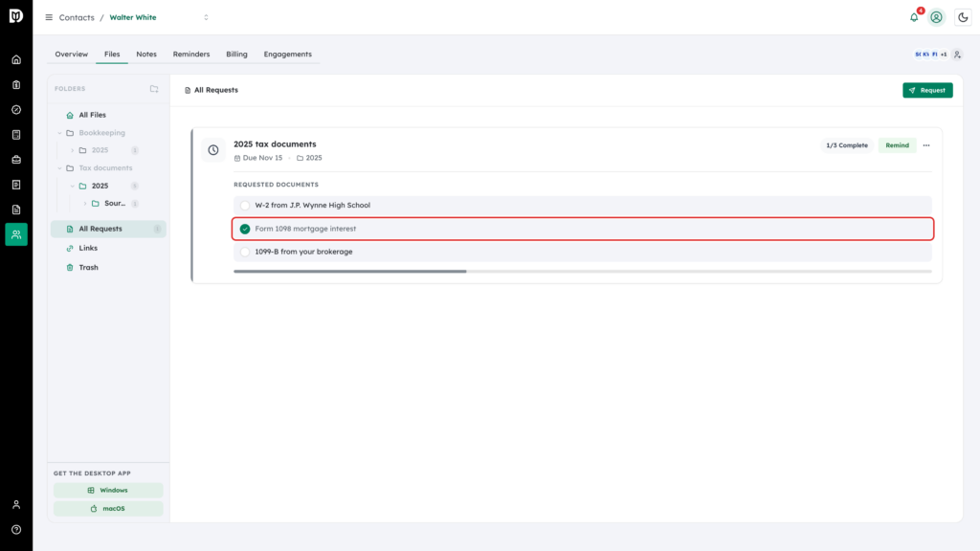Switch to the Billing tab

point(237,55)
